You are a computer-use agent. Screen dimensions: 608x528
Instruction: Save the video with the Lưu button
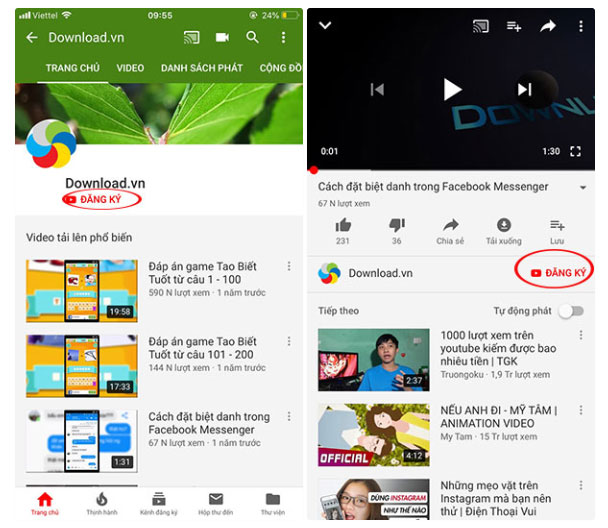(x=557, y=231)
